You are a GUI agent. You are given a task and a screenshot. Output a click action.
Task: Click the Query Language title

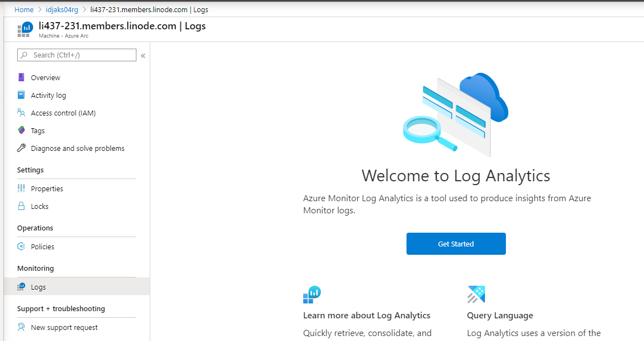click(500, 315)
